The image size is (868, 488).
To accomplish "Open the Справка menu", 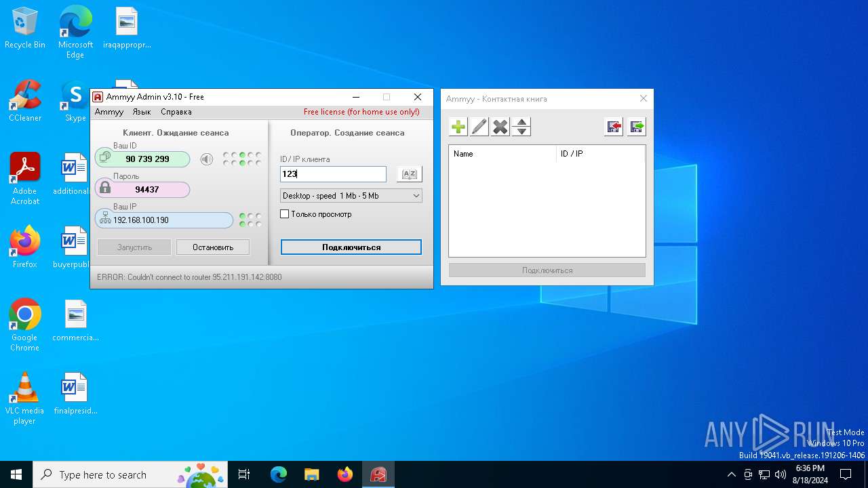I will coord(176,112).
